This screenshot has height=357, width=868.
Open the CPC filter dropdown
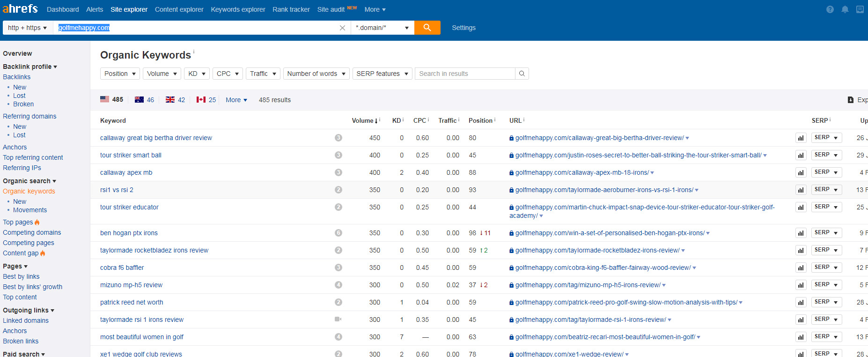[228, 74]
